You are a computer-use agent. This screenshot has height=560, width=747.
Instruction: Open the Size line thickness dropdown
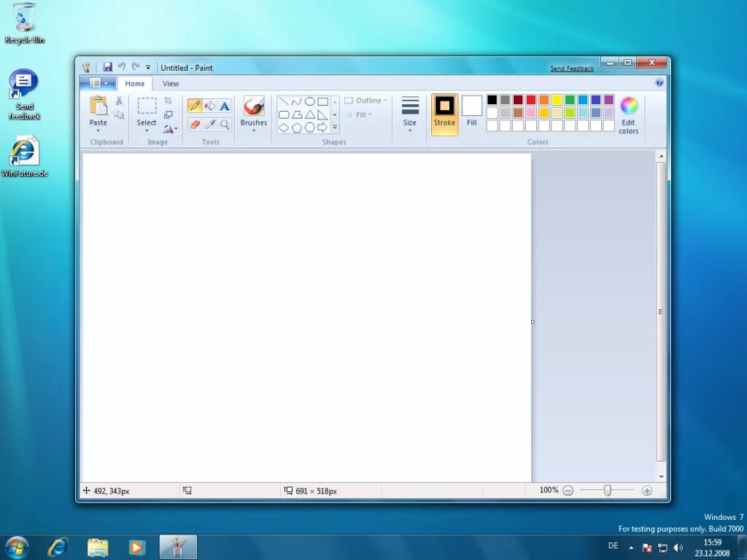point(410,114)
